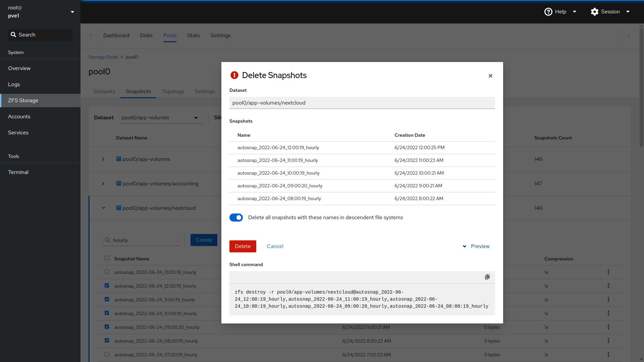Click Cancel in Delete Snapshots dialog
The width and height of the screenshot is (644, 362).
[x=275, y=246]
